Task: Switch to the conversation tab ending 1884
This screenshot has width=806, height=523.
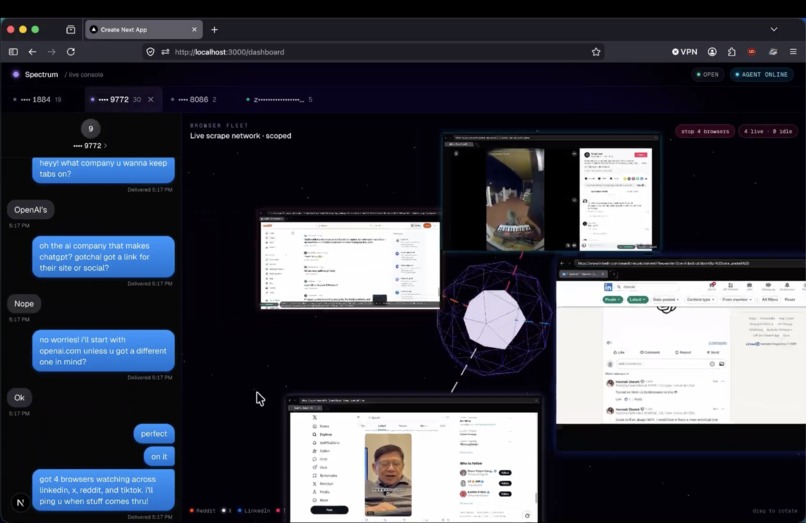Action: [37, 100]
